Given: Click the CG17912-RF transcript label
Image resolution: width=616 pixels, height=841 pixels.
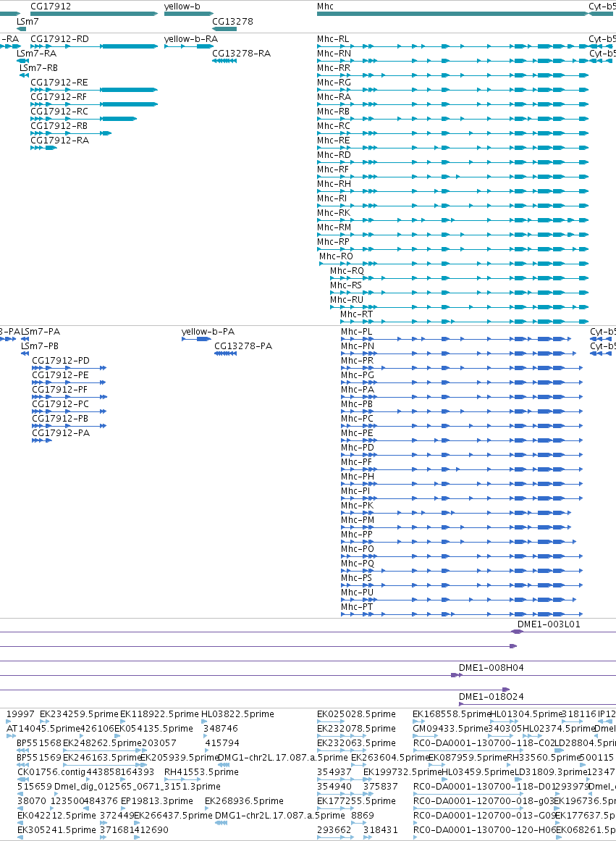Looking at the screenshot, I should point(59,97).
